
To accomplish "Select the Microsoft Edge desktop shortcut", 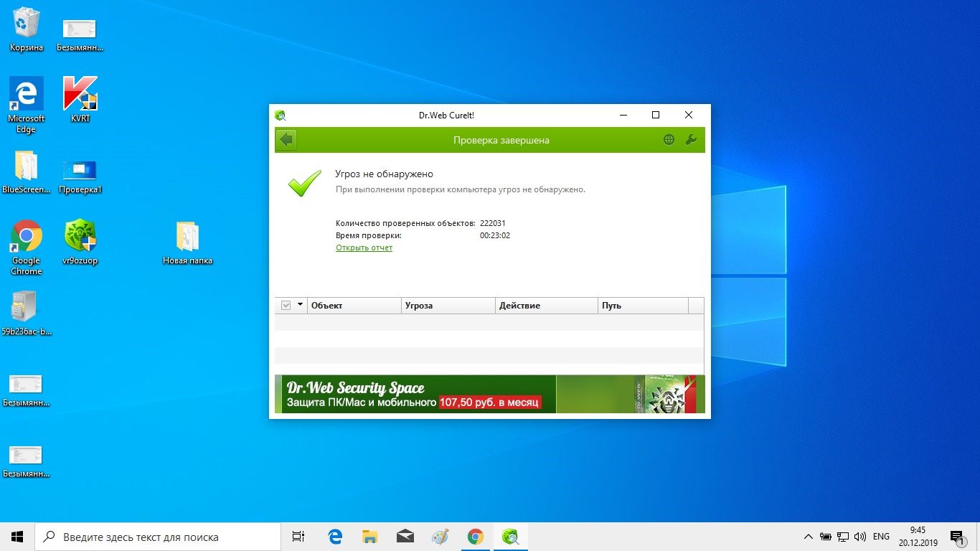I will click(x=27, y=105).
